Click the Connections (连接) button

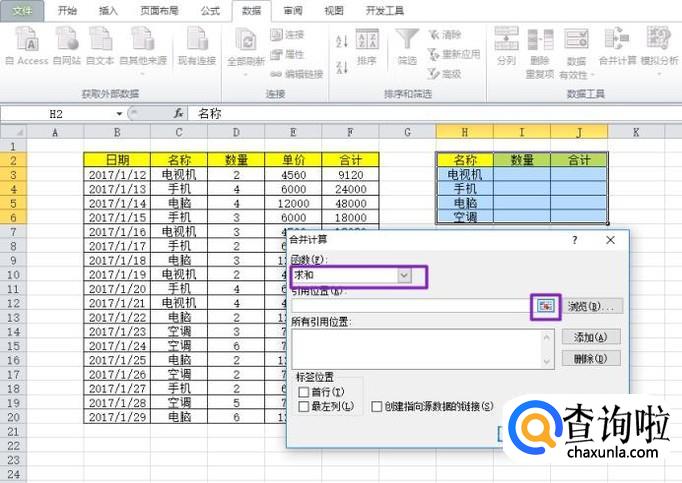tap(287, 34)
